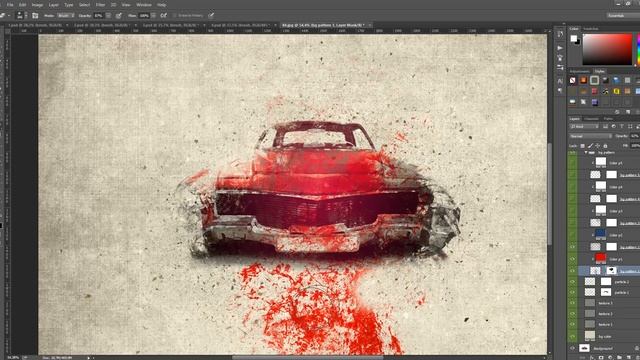640x360 pixels.
Task: Filter layers by pixel layers icon
Action: (x=605, y=127)
